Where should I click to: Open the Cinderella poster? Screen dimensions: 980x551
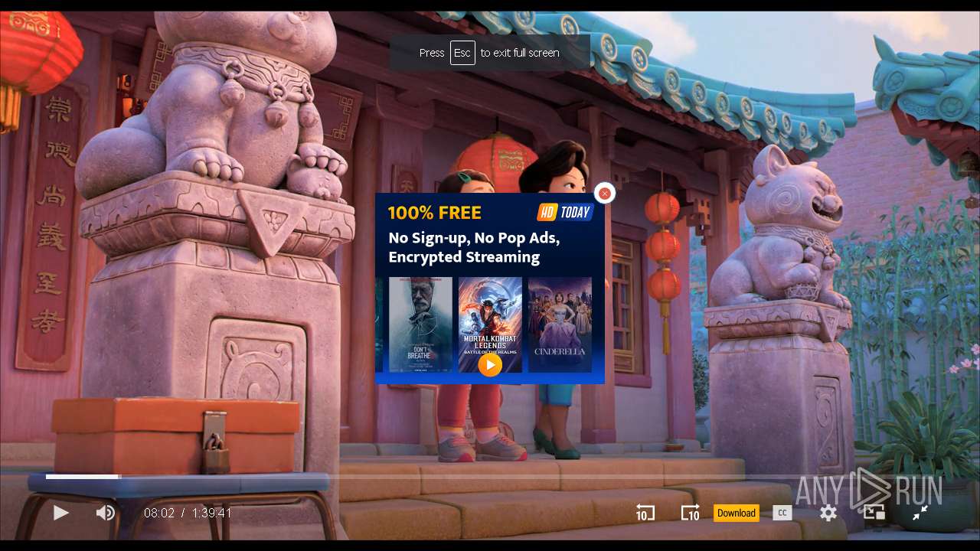[x=560, y=324]
